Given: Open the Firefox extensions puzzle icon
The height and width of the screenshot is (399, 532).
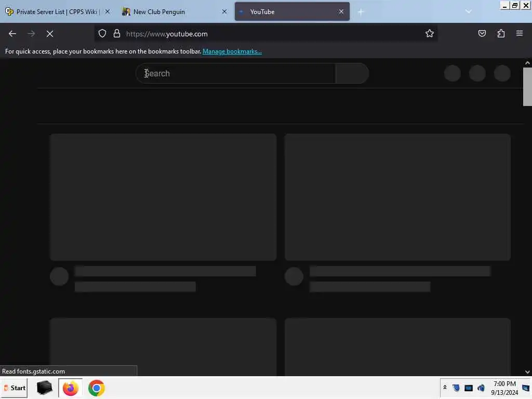Looking at the screenshot, I should click(501, 34).
